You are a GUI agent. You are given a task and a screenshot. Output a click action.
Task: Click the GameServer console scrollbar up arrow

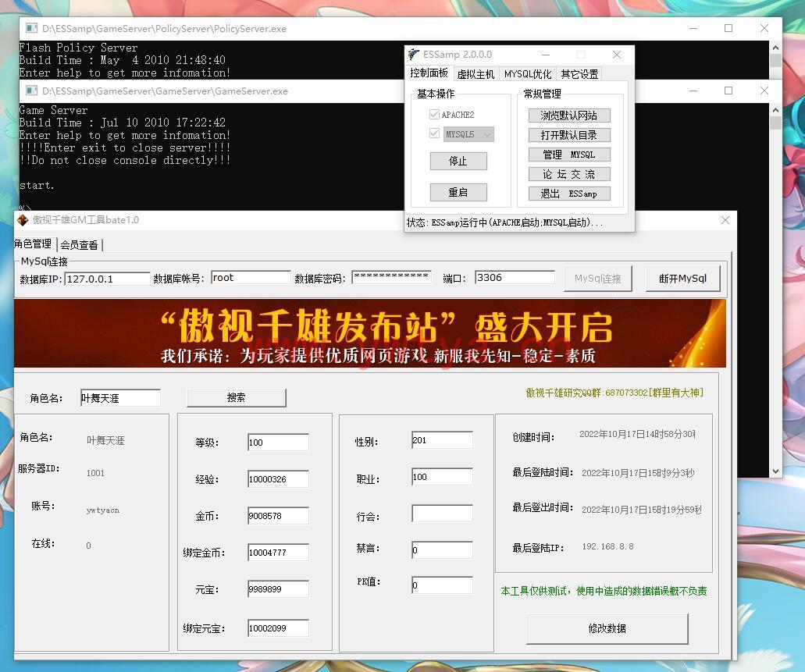click(x=776, y=110)
